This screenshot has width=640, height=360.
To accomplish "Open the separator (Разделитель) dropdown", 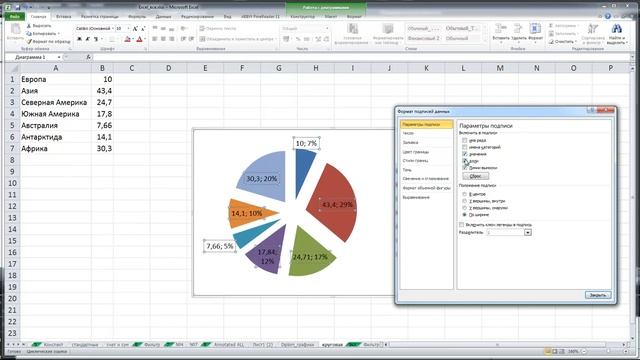I will pos(527,232).
